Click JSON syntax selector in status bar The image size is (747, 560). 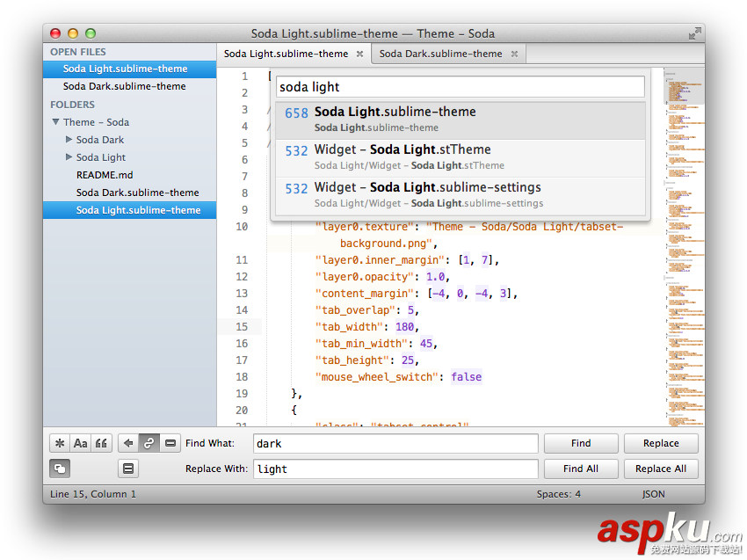[x=653, y=494]
